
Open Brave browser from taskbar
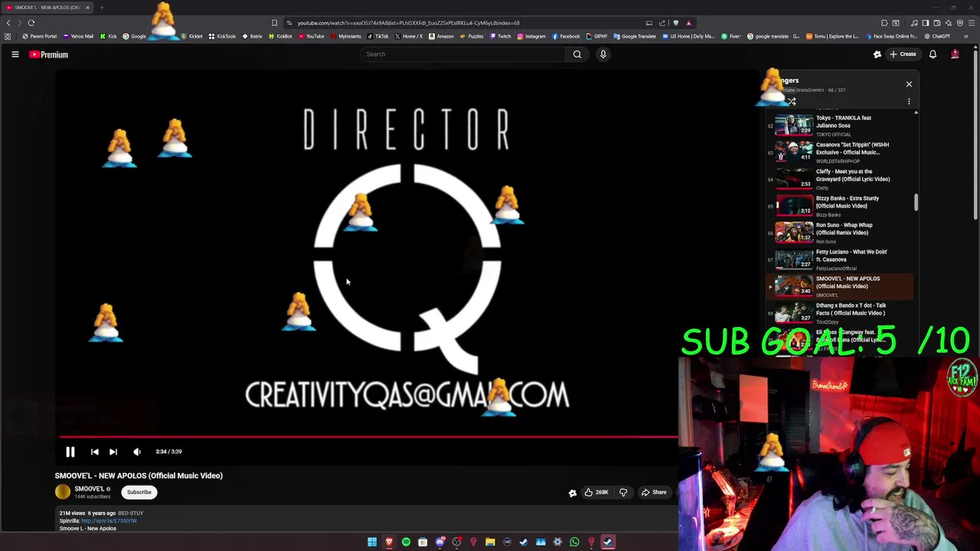point(389,542)
